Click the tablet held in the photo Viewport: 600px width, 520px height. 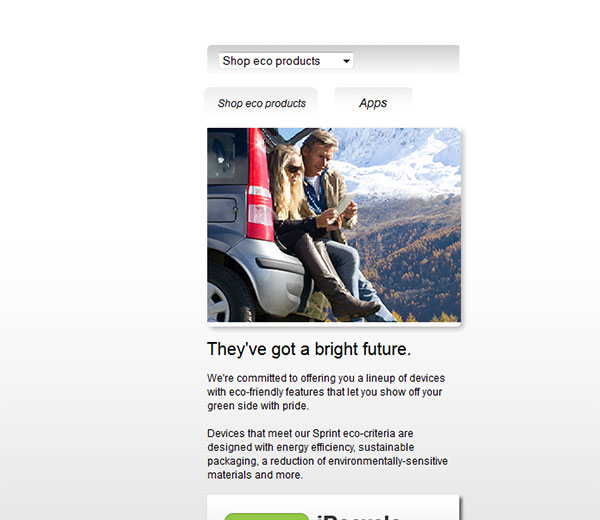346,203
